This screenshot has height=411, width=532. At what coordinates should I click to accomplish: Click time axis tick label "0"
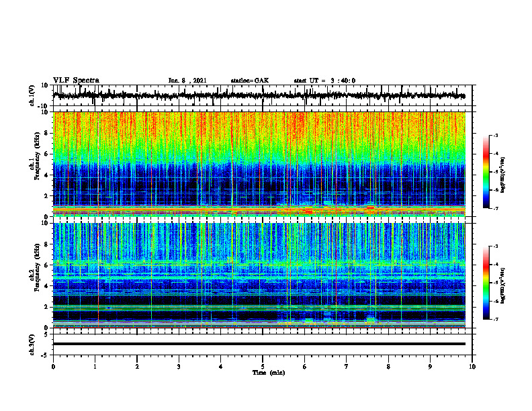tap(53, 367)
